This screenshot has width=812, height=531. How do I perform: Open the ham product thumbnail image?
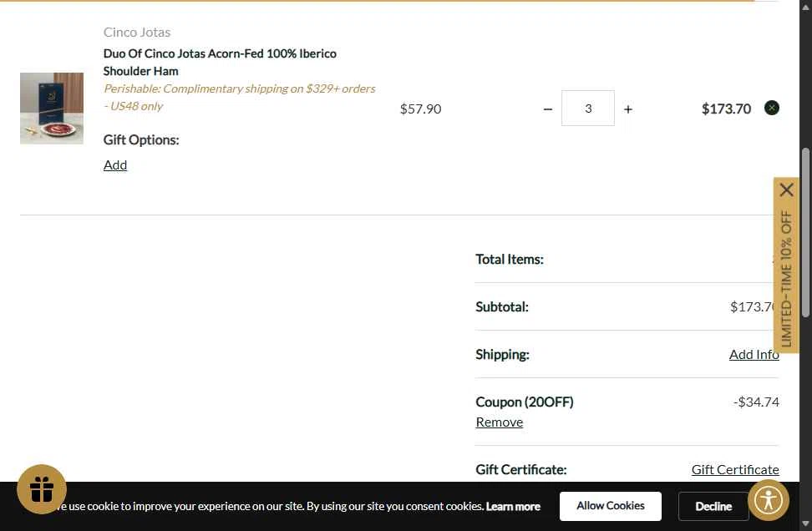pos(52,109)
